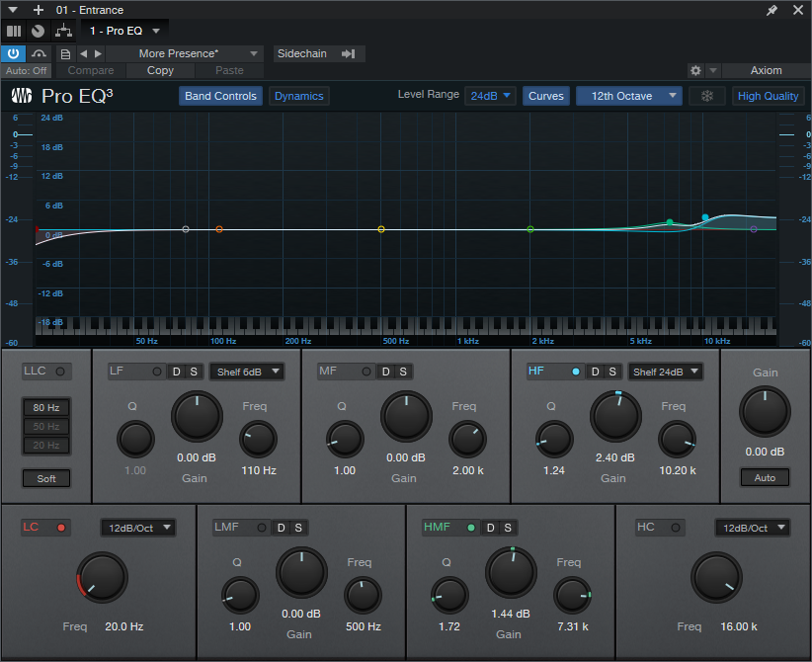
Task: Open the 1 - Pro EQ insert dropdown
Action: click(x=124, y=31)
